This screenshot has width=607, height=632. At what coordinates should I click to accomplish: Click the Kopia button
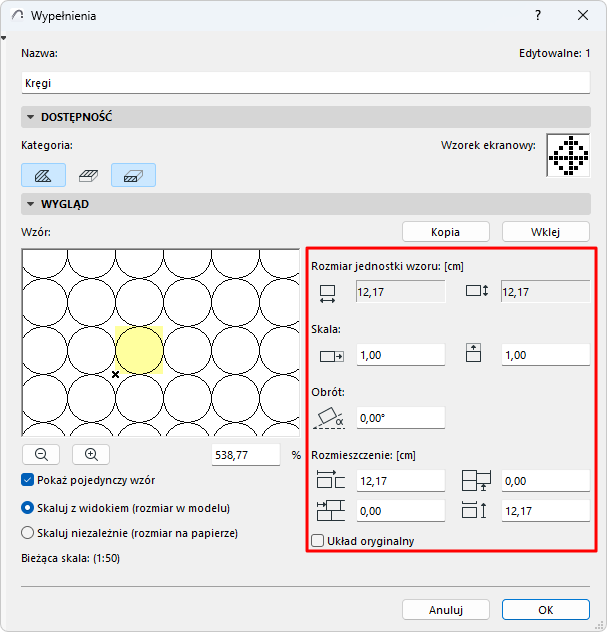446,232
